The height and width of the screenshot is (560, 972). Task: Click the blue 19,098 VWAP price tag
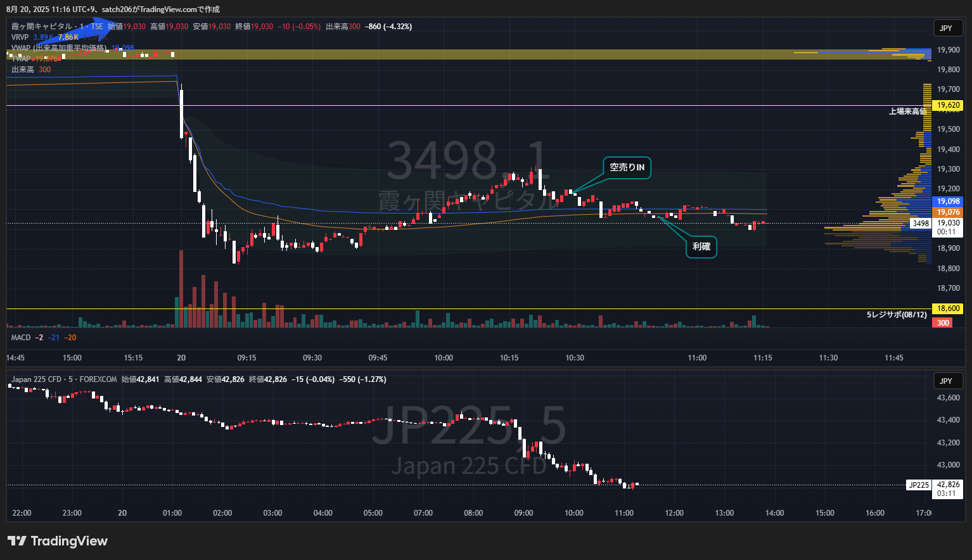(x=949, y=201)
